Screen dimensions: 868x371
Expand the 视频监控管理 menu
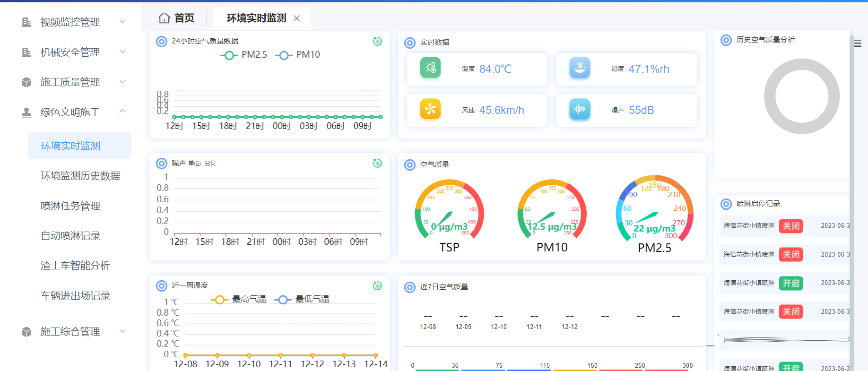[x=70, y=22]
